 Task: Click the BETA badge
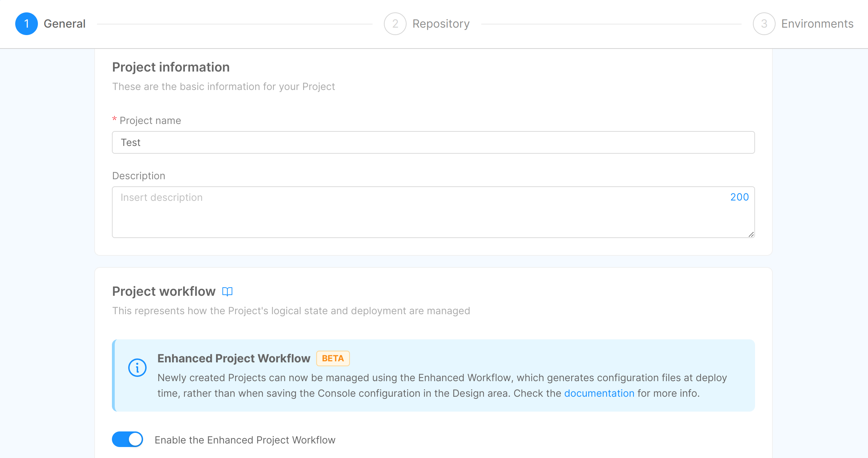(333, 358)
